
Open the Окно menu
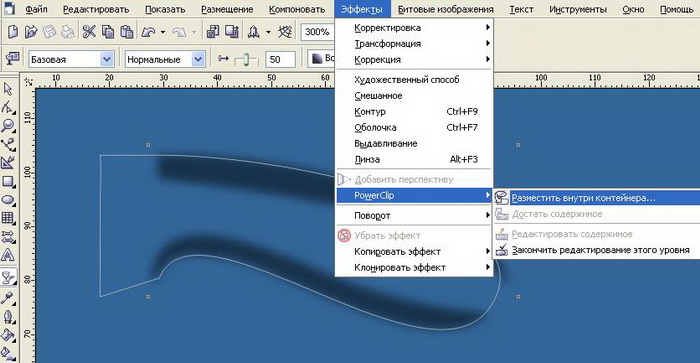tap(633, 9)
